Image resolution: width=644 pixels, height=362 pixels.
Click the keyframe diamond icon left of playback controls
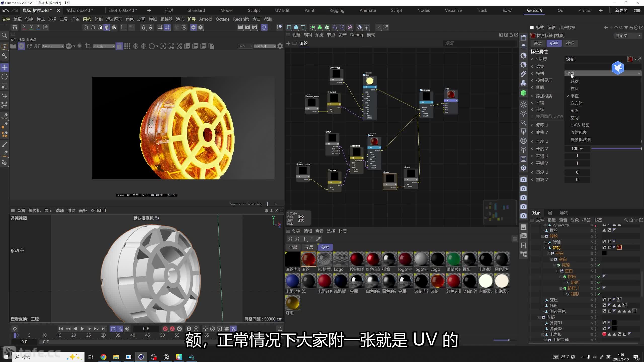15,329
